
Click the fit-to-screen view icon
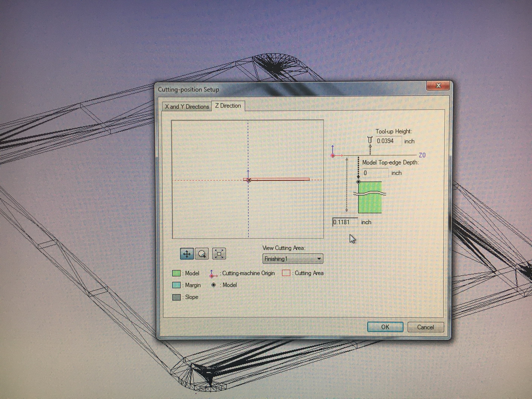219,253
